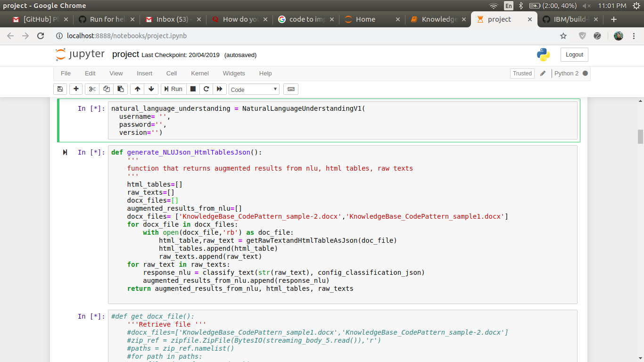Cut the selected cell with the scissors icon
The height and width of the screenshot is (362, 644).
[x=91, y=89]
